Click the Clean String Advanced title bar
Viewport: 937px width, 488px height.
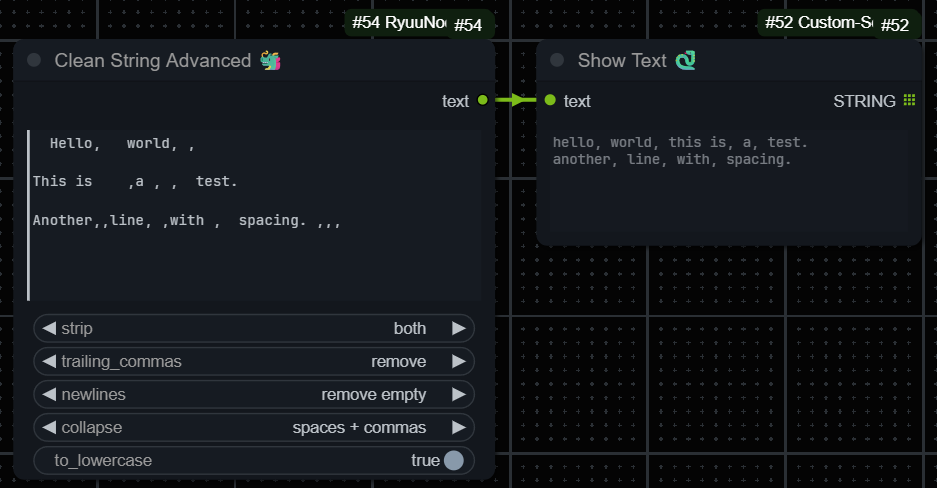[254, 60]
